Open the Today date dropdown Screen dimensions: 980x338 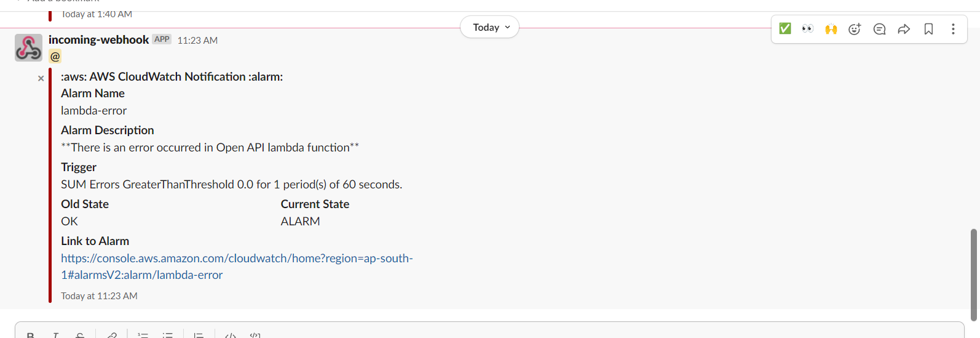click(490, 27)
